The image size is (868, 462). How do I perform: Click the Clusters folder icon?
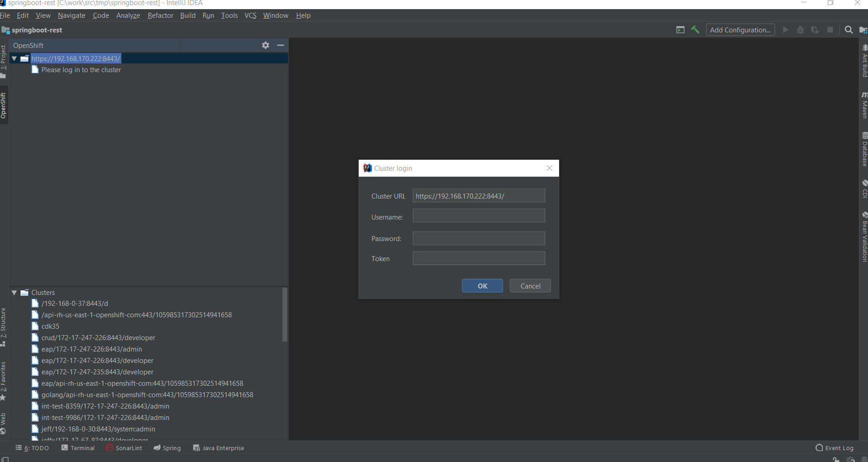25,292
